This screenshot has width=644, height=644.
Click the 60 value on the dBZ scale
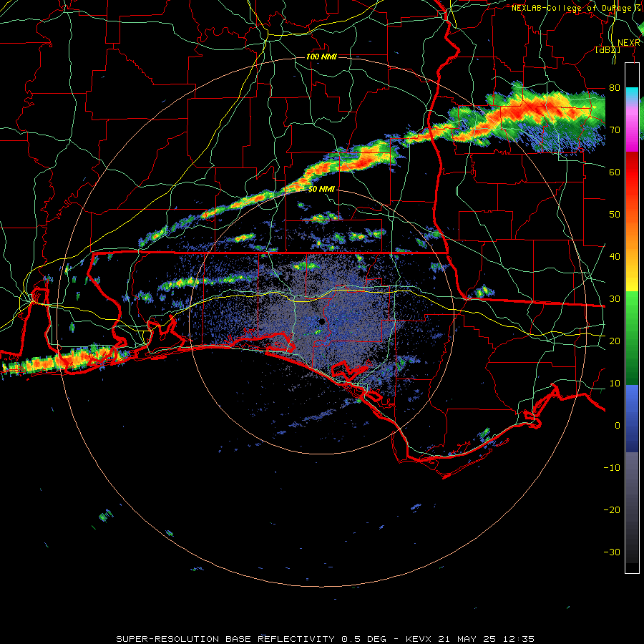coord(615,172)
